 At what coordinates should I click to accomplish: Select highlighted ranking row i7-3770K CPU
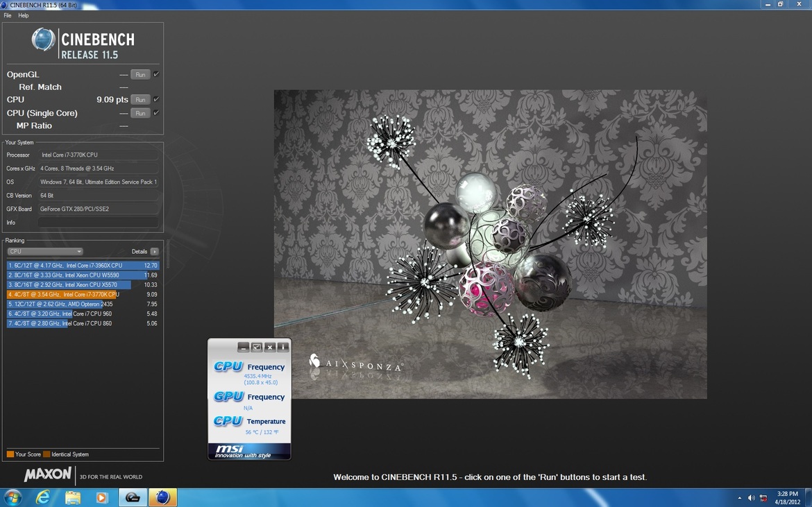point(83,294)
